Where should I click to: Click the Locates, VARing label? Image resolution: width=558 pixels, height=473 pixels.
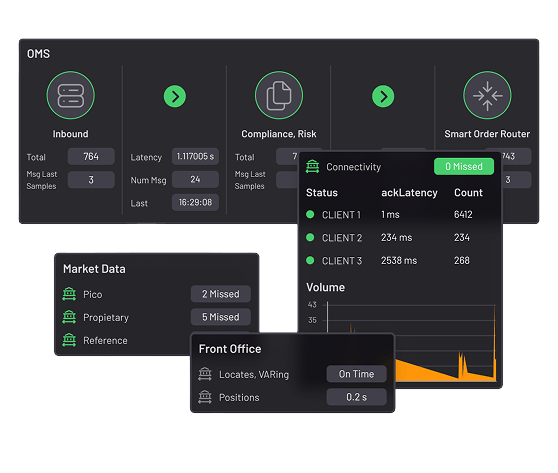pos(254,374)
